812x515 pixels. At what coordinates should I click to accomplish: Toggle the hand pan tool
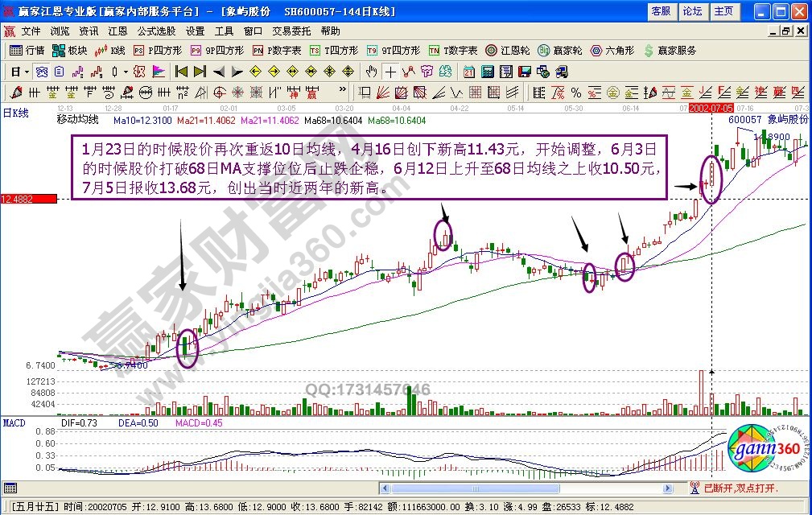tap(371, 71)
